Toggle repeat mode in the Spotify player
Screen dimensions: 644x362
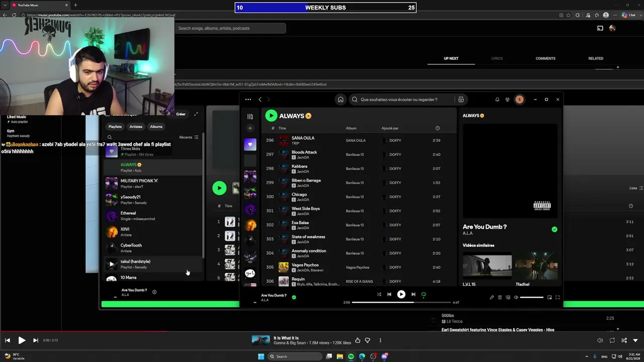click(x=424, y=295)
